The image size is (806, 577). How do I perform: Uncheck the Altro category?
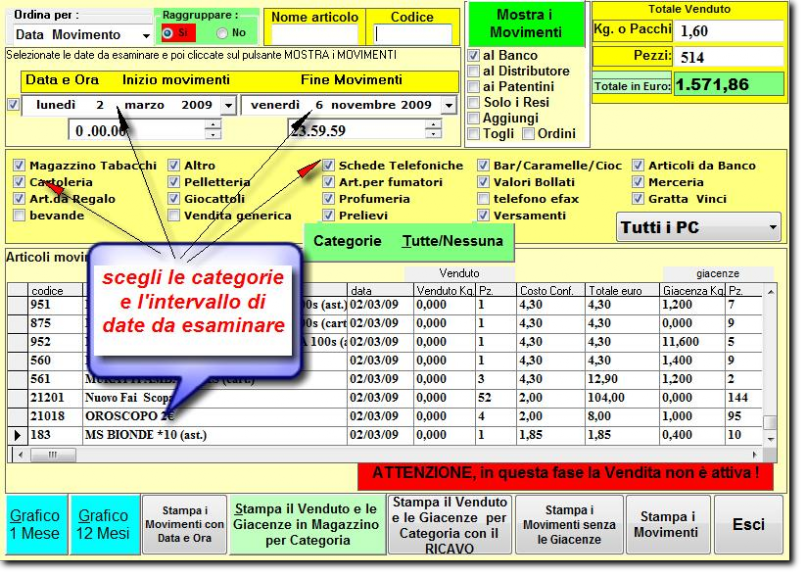coord(174,165)
